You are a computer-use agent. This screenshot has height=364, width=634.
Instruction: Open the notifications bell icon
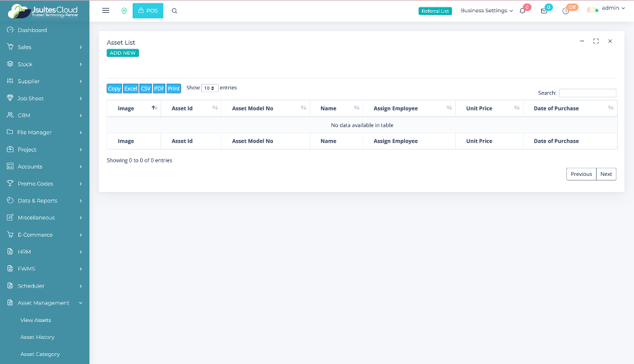click(522, 11)
